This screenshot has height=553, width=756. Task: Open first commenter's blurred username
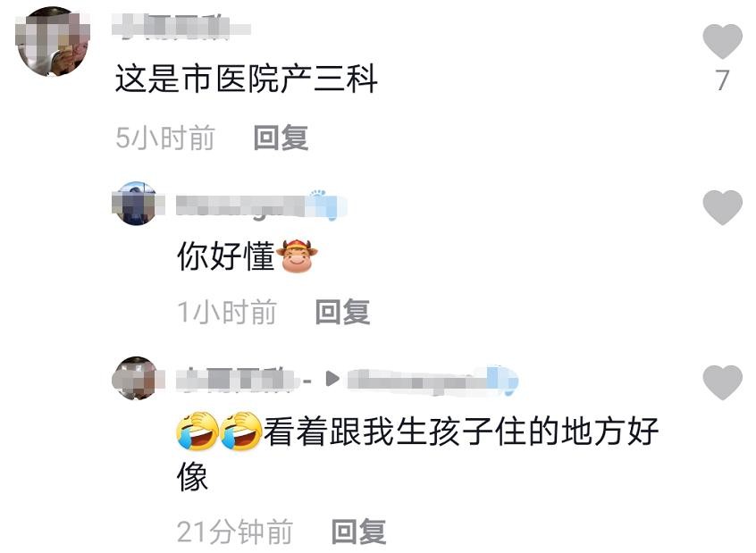click(181, 26)
